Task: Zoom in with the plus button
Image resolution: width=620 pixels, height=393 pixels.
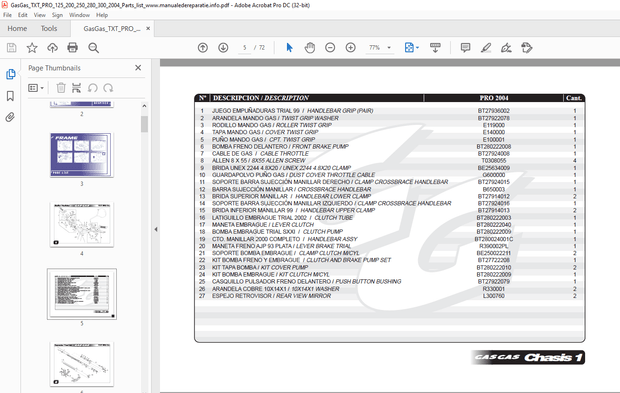Action: 351,48
